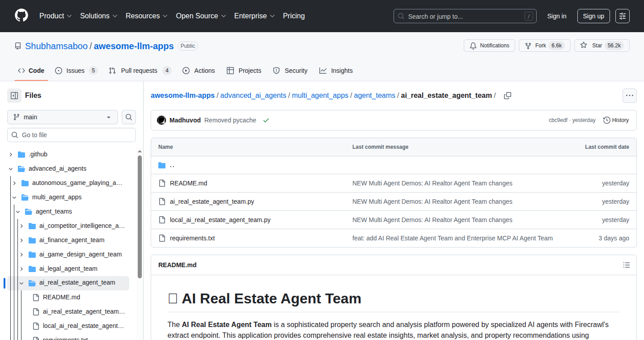Expand ai_competitor_intelligence folder chevron
This screenshot has height=340, width=644.
pyautogui.click(x=21, y=226)
